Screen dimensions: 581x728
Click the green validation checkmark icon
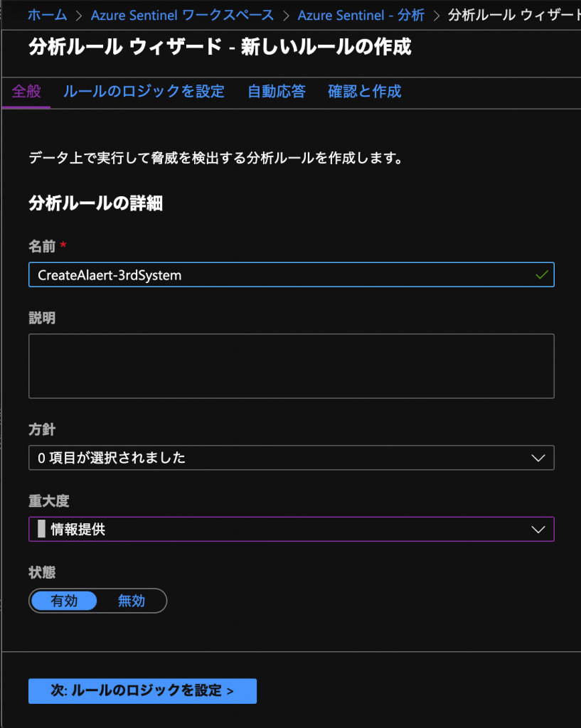tap(541, 275)
